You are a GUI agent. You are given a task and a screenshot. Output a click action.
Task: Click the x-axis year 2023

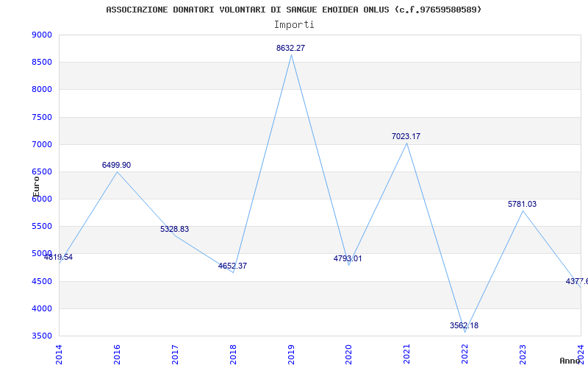(x=523, y=354)
